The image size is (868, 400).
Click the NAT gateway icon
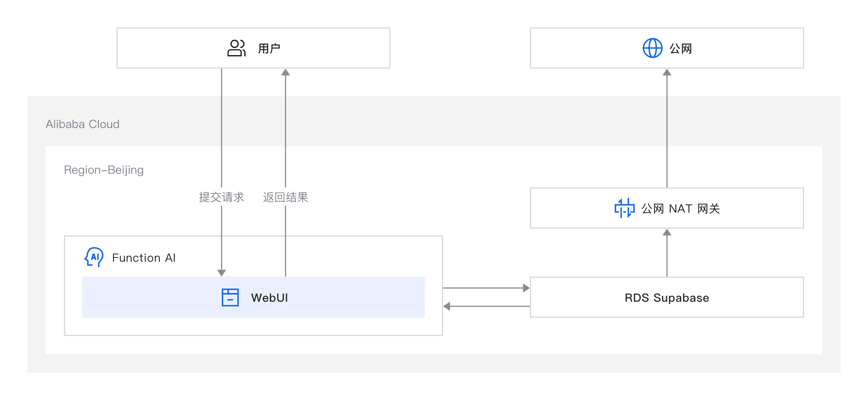point(624,208)
